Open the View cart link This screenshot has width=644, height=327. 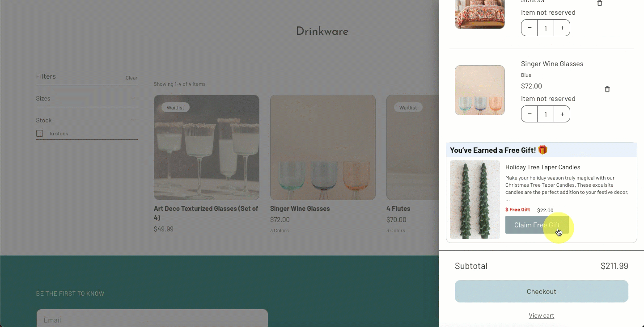541,315
